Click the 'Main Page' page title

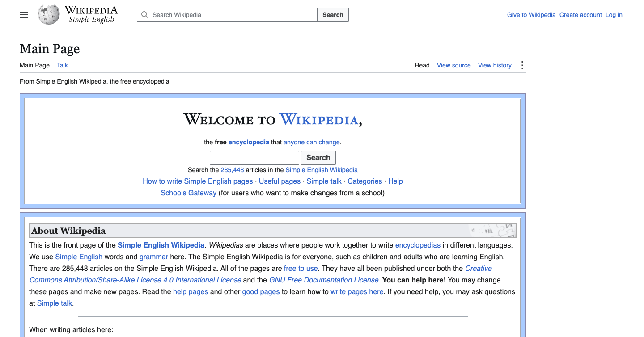(50, 49)
